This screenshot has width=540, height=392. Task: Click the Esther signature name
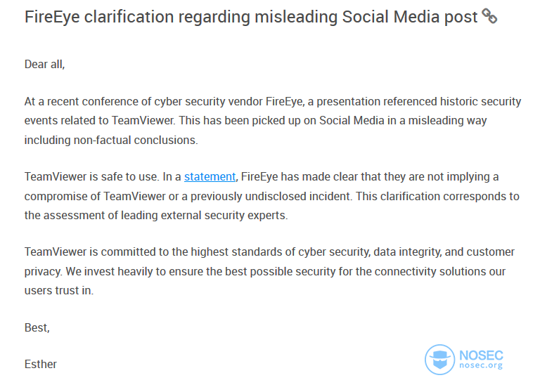(x=41, y=364)
